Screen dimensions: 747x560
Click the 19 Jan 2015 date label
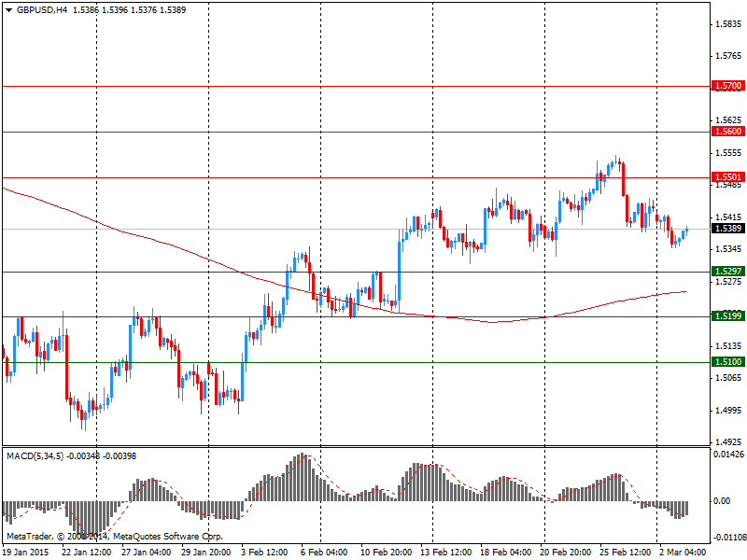(27, 553)
